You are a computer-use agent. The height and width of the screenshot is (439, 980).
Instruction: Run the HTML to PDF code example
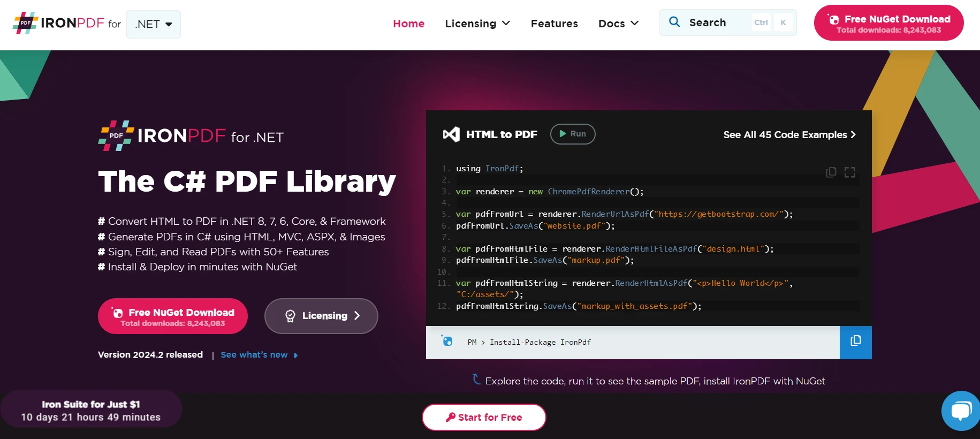[x=573, y=134]
